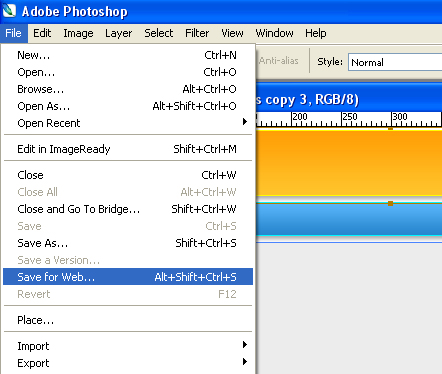The image size is (442, 374).
Task: Open the Select menu
Action: [158, 33]
